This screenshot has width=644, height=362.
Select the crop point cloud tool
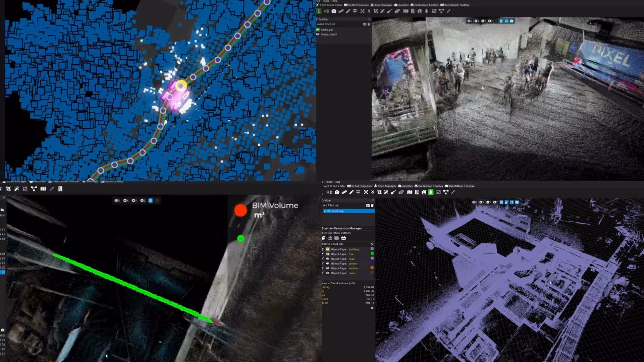tap(380, 192)
